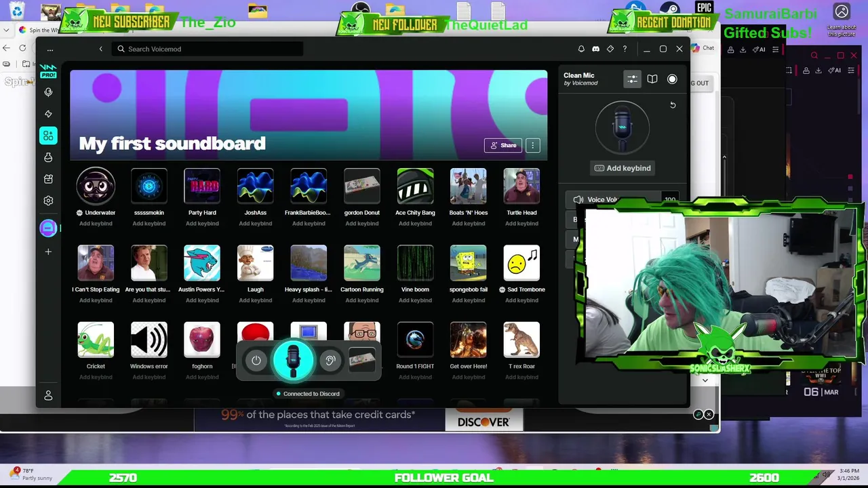
Task: Play the Underwater sound
Action: tap(96, 186)
